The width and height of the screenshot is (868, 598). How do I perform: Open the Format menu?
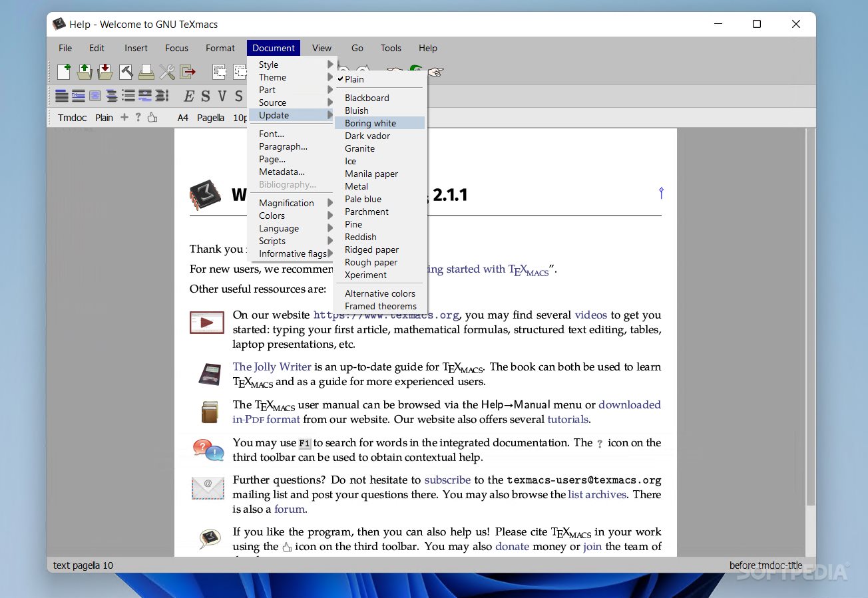(220, 48)
